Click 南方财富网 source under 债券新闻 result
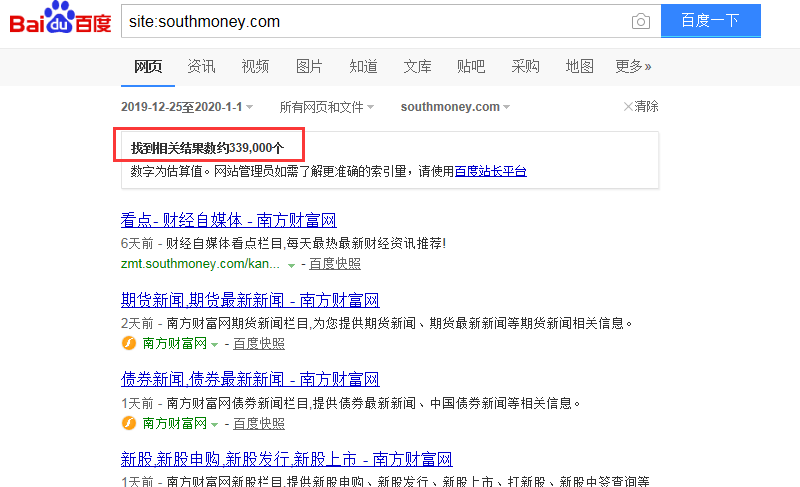The image size is (800, 487). pyautogui.click(x=174, y=423)
